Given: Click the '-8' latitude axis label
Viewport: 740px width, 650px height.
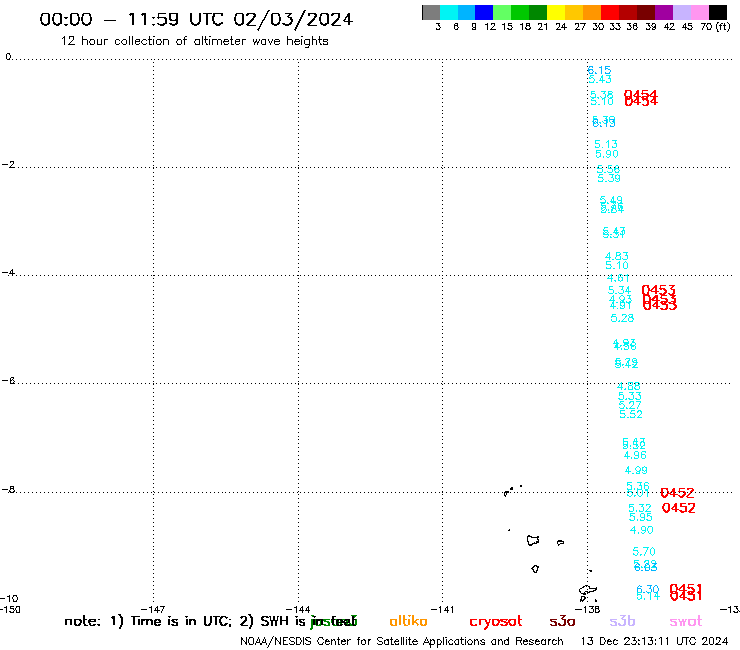Looking at the screenshot, I should (8, 489).
